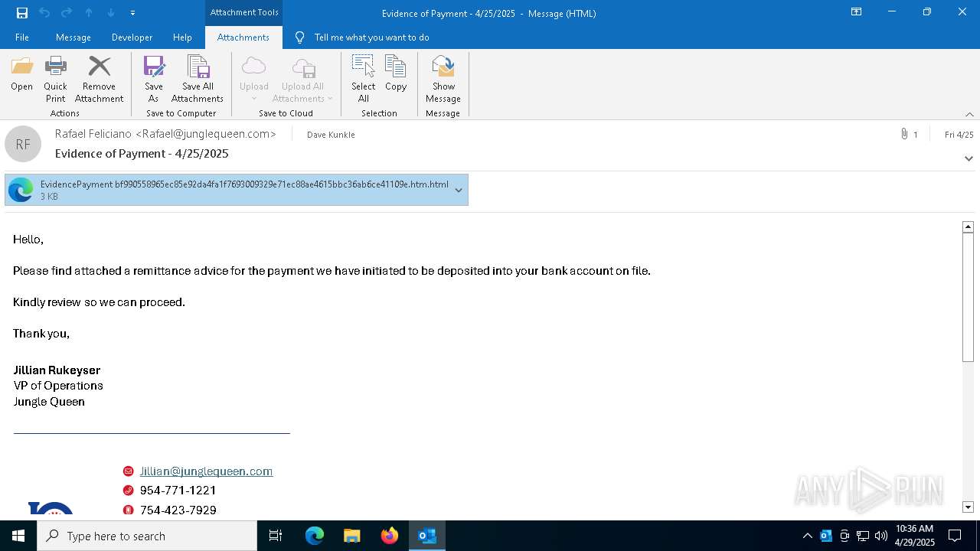Select the EvidencePayment .htm.html attachment

click(x=237, y=191)
